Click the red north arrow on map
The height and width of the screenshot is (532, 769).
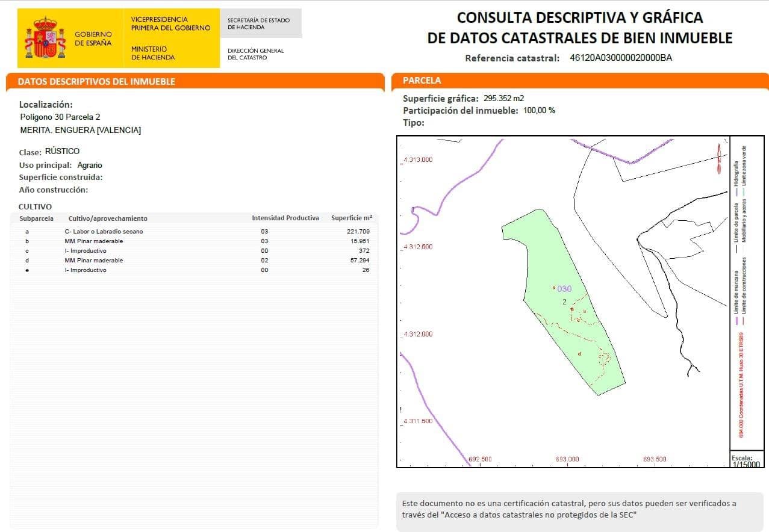tap(718, 159)
